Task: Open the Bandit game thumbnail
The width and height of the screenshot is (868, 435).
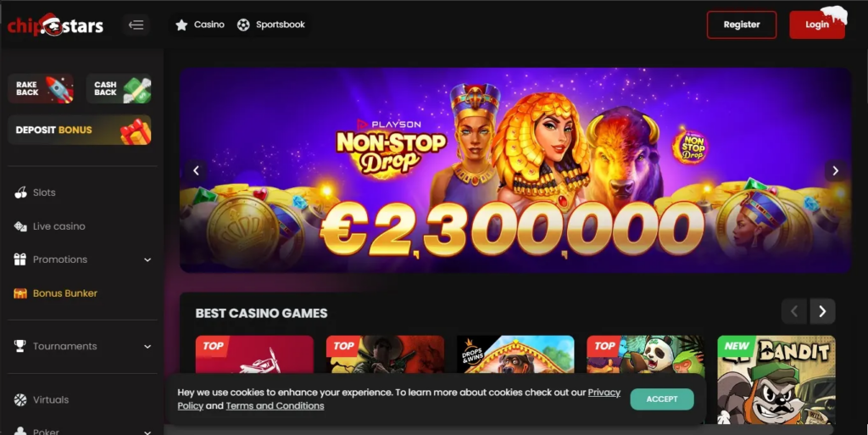Action: tap(776, 380)
